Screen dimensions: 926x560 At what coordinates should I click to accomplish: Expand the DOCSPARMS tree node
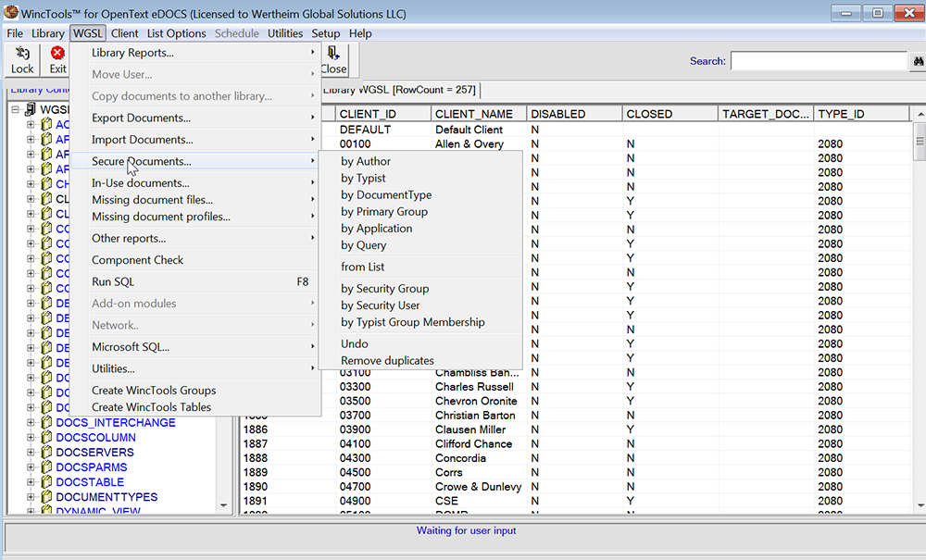tap(31, 467)
